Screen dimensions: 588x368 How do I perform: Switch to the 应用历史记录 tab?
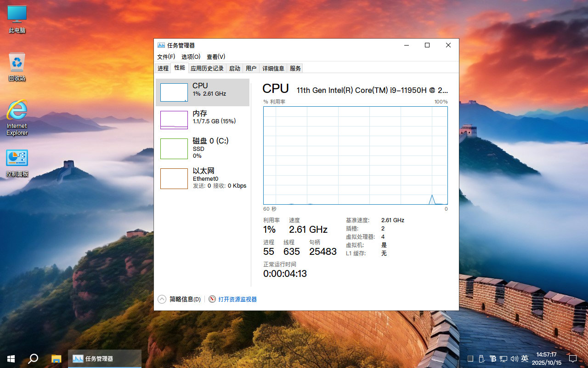(207, 68)
